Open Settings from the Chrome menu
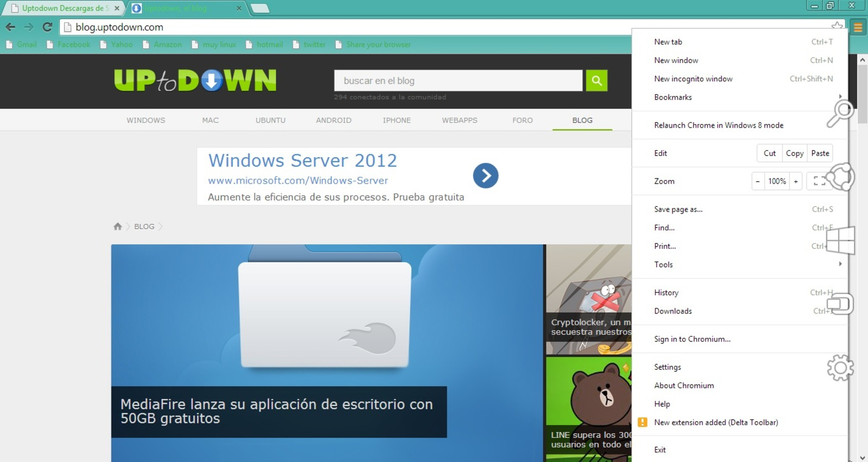868x462 pixels. [740, 367]
